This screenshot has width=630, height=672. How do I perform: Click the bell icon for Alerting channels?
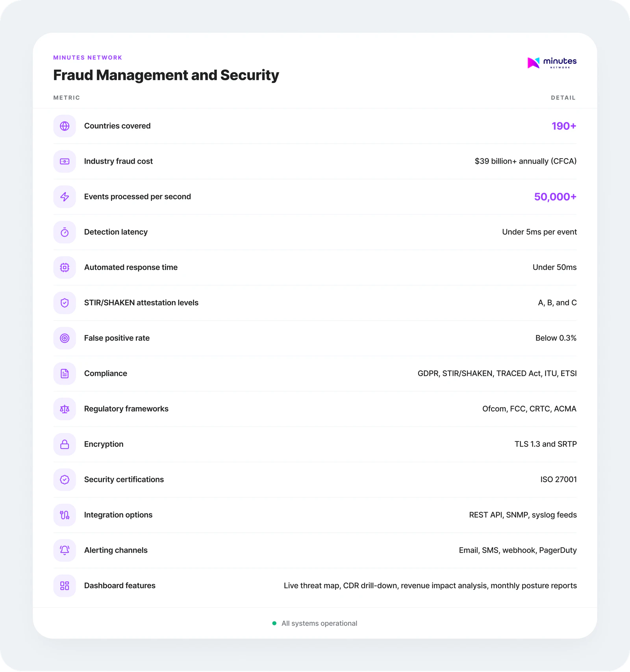pos(65,550)
